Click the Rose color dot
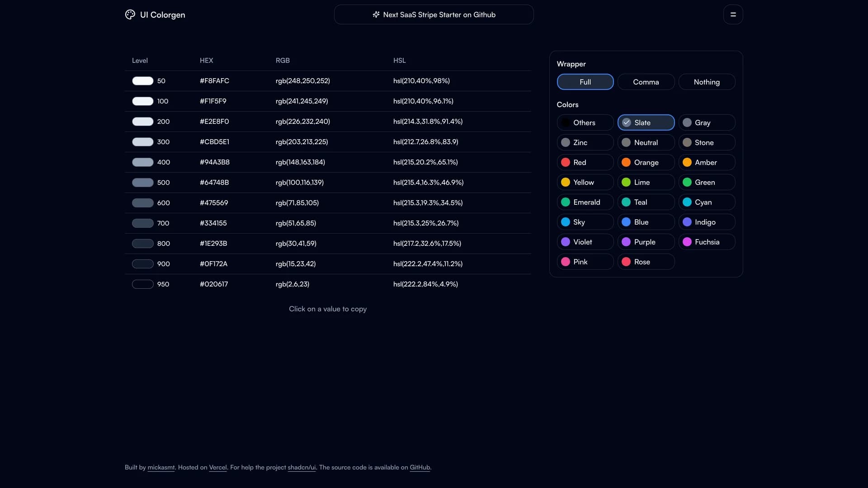The width and height of the screenshot is (868, 488). pyautogui.click(x=626, y=262)
